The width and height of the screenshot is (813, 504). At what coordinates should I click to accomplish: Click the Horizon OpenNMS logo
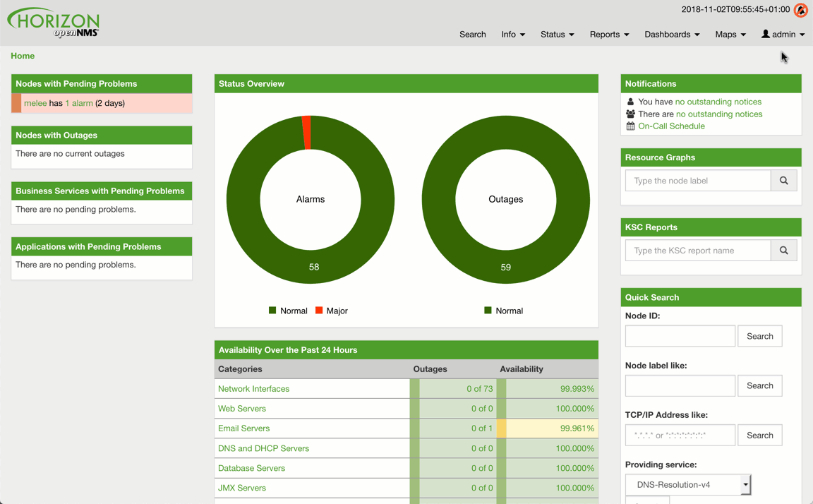pos(54,23)
